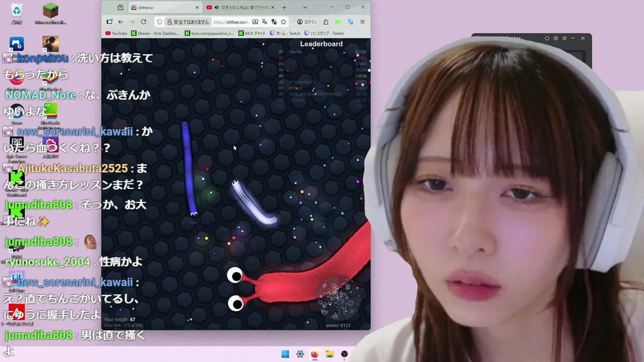This screenshot has height=362, width=644.
Task: Click username NOMAD_Note in the chat
Action: [x=41, y=95]
